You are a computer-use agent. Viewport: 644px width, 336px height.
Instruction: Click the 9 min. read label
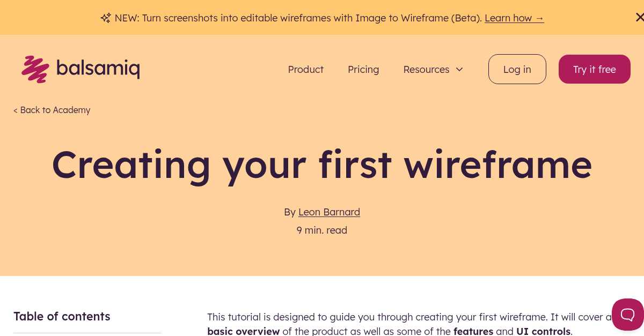[322, 230]
